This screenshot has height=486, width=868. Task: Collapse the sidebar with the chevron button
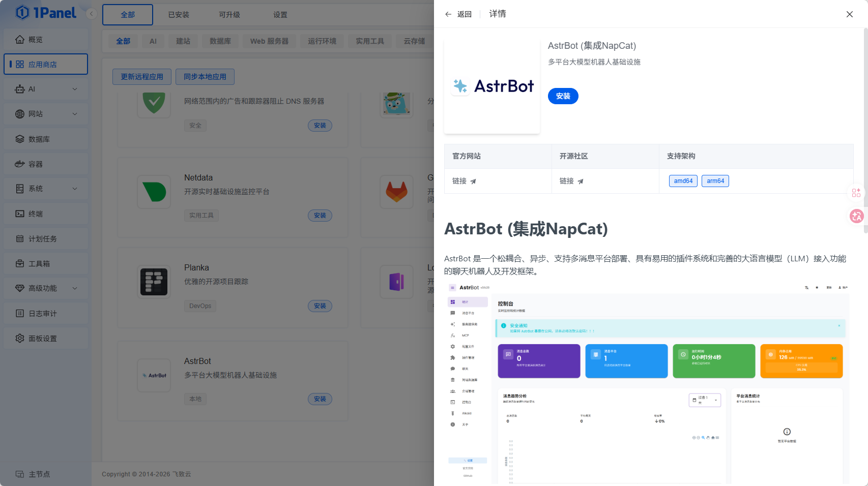92,14
